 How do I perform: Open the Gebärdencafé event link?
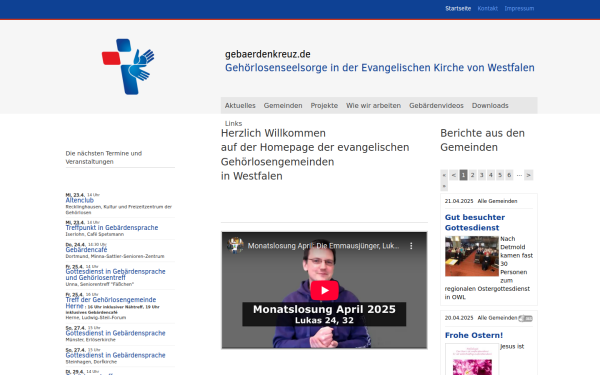[x=86, y=250]
